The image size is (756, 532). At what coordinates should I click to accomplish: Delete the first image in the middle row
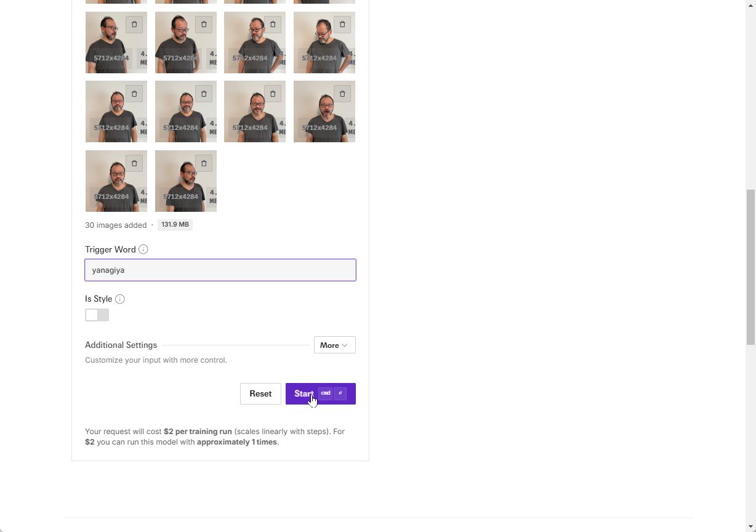click(134, 94)
